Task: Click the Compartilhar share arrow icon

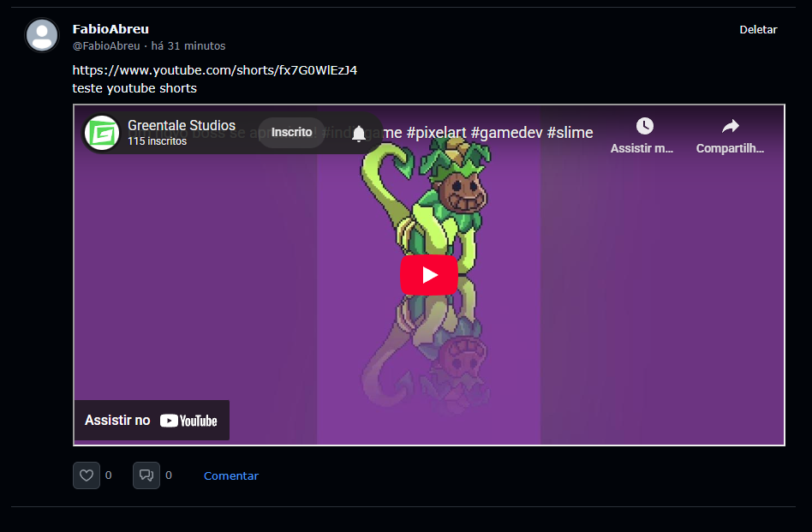Action: (730, 127)
